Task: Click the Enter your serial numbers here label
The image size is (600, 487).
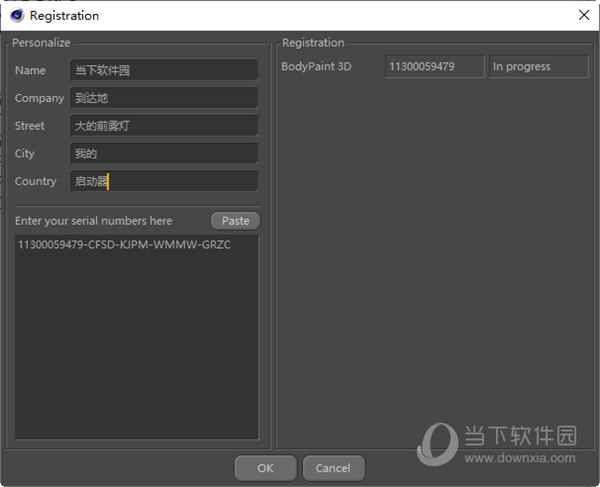Action: coord(94,221)
